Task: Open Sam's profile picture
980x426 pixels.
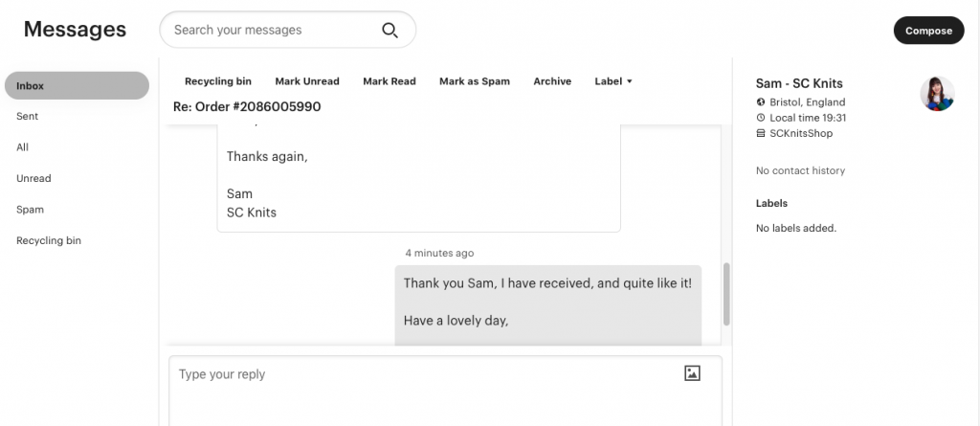Action: 937,94
